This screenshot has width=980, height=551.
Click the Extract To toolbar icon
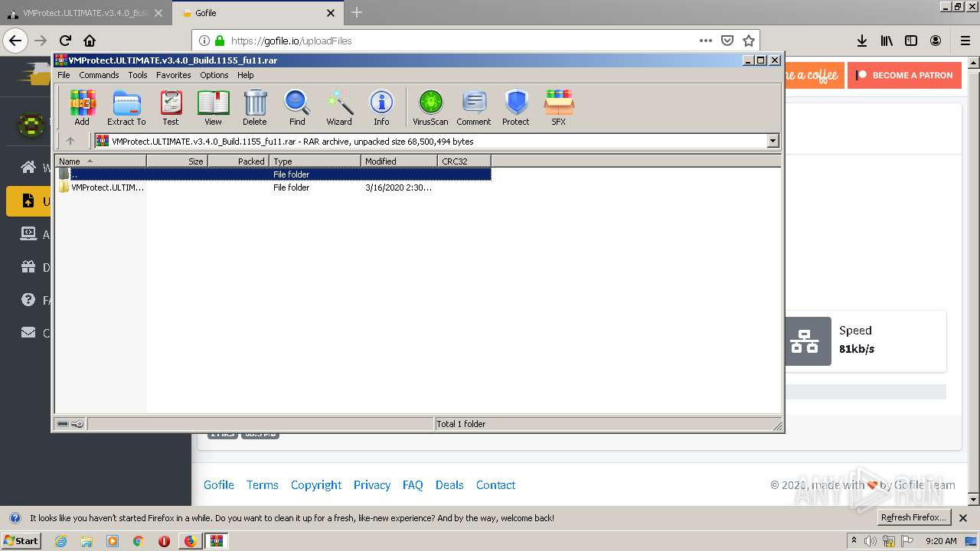(x=126, y=107)
